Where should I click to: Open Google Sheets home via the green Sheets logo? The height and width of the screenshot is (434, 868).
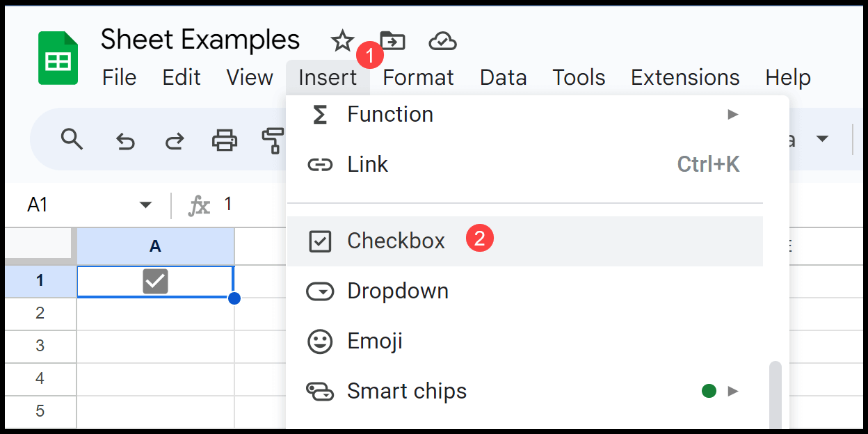pos(58,58)
